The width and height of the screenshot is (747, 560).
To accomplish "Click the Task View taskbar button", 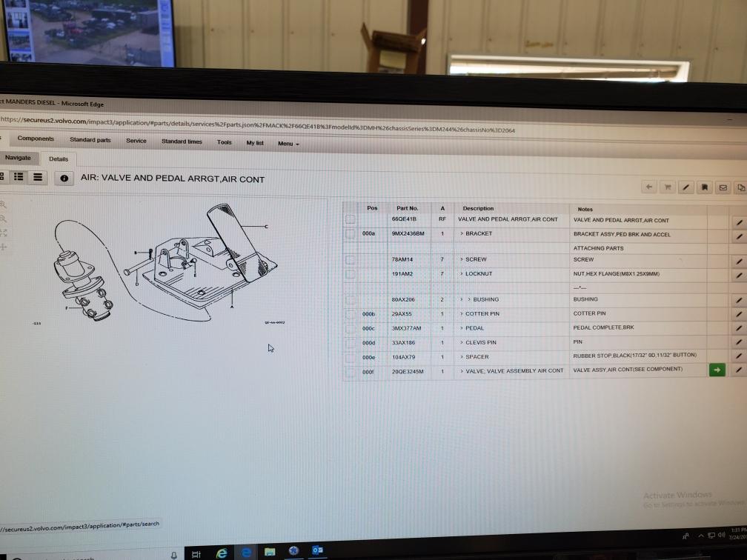I will [196, 554].
